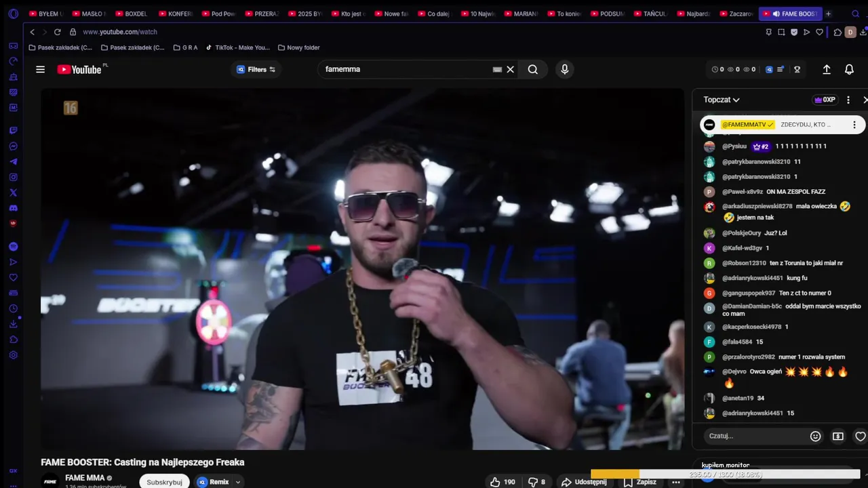Screen dimensions: 868x488
Task: Open Messenger in the Opera sidebar
Action: point(13,146)
